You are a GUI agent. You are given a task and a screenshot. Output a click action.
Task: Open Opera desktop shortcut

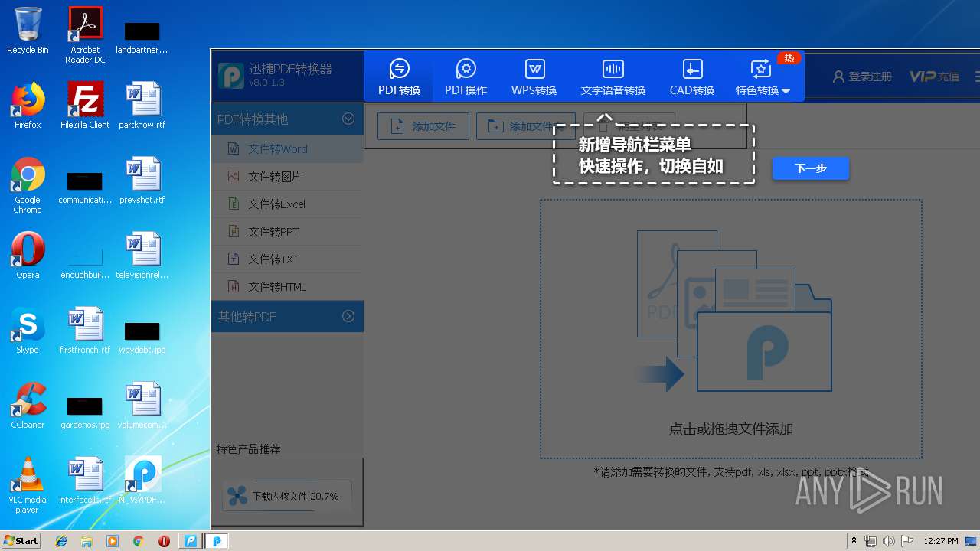[28, 256]
